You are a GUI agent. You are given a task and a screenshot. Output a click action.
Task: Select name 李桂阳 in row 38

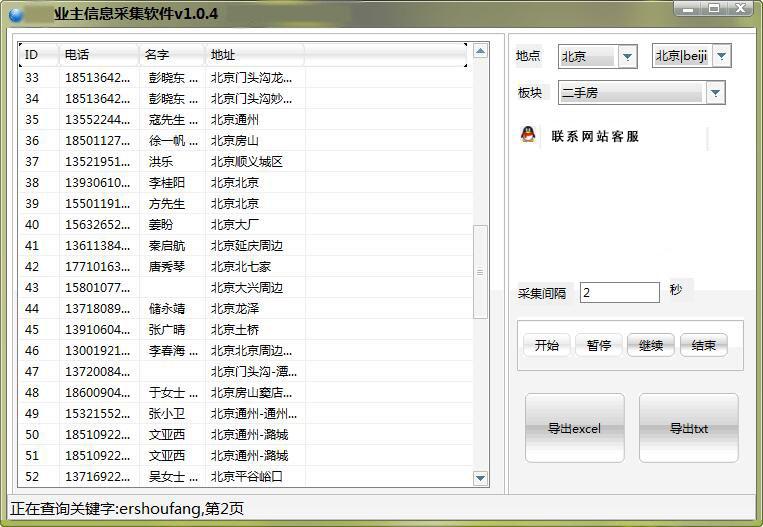coord(166,182)
